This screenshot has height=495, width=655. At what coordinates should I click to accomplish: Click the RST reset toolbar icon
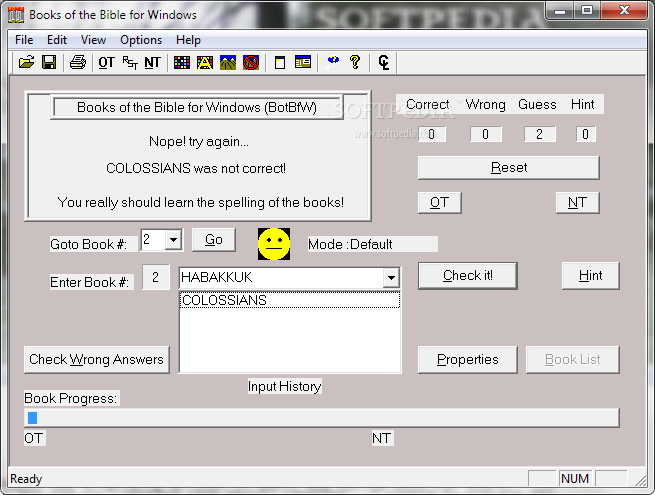[x=129, y=63]
